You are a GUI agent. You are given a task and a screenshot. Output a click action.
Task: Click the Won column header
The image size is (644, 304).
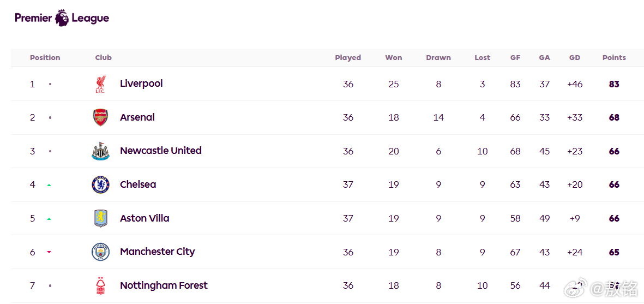(394, 57)
